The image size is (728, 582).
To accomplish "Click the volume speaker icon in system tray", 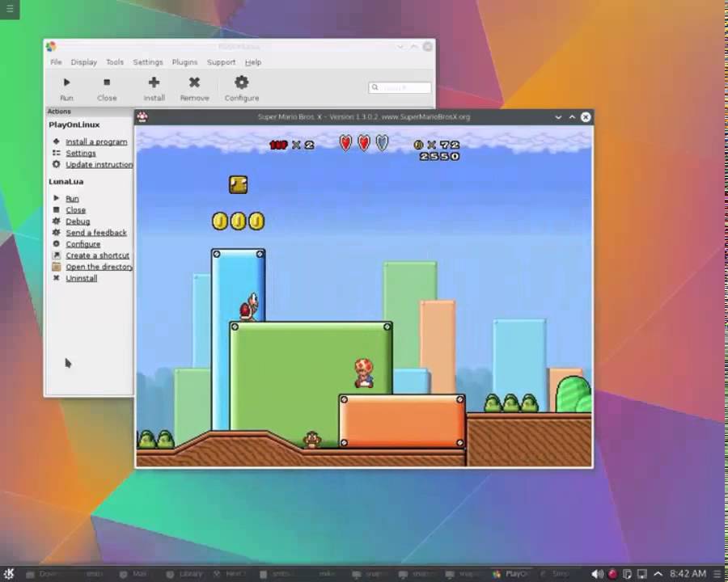I will [597, 574].
